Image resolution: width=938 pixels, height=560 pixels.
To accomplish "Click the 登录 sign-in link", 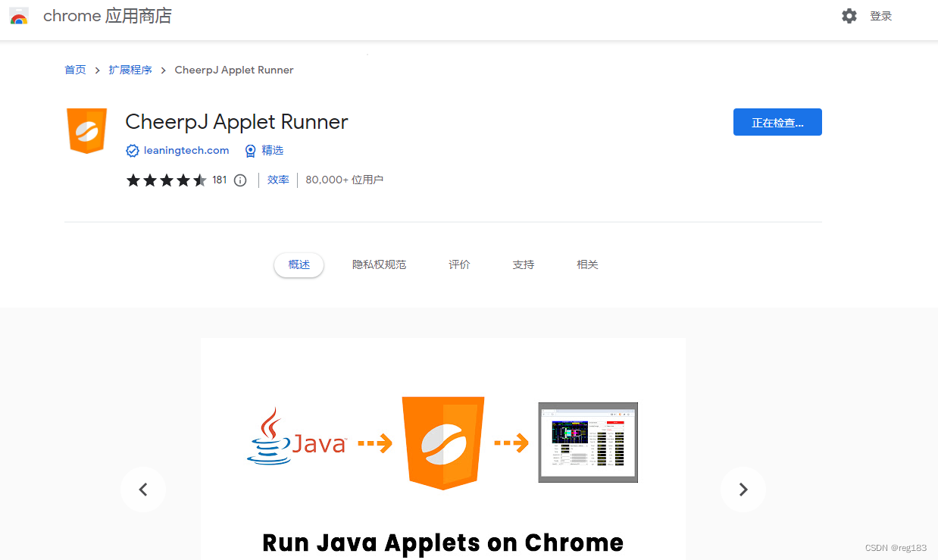I will click(881, 16).
